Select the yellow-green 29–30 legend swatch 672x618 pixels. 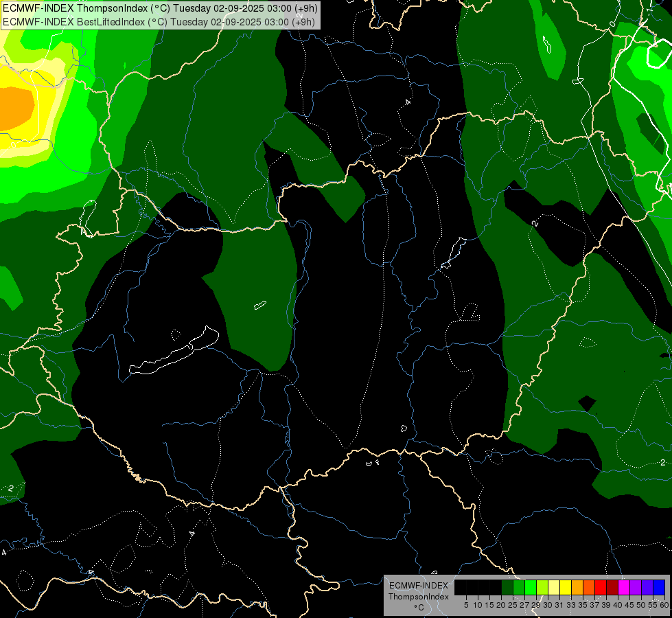[x=542, y=587]
